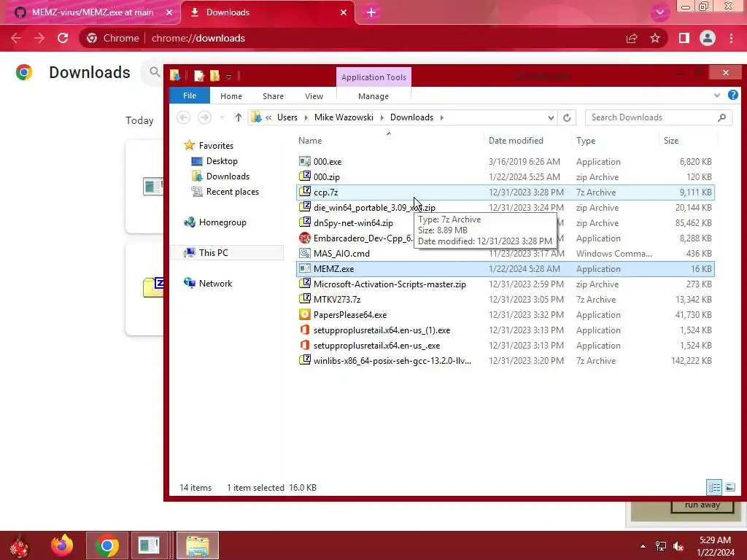Click the Explorer Back navigation arrow

(x=183, y=117)
